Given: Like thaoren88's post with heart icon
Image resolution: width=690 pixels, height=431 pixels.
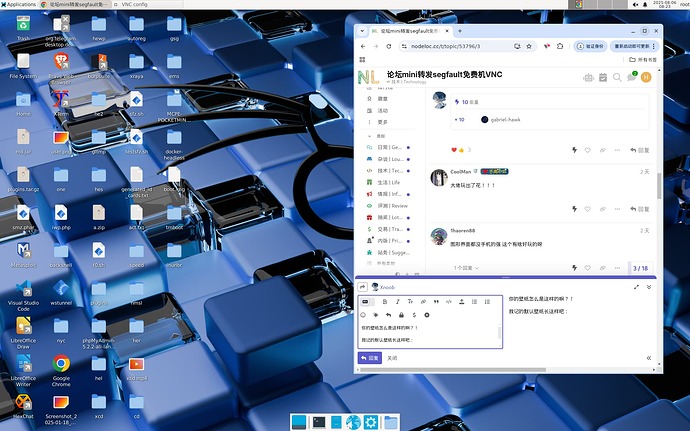Looking at the screenshot, I should click(x=587, y=268).
